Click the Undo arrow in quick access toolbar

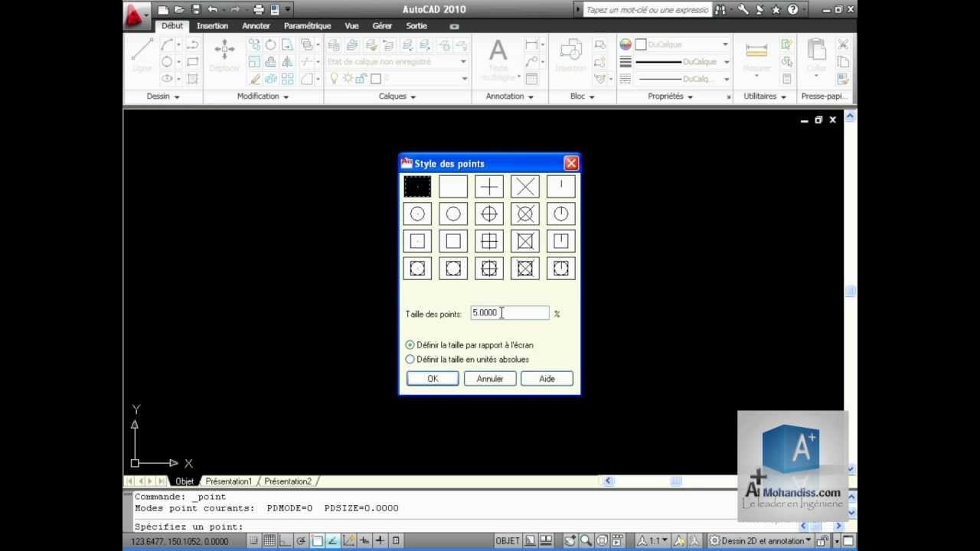[212, 9]
